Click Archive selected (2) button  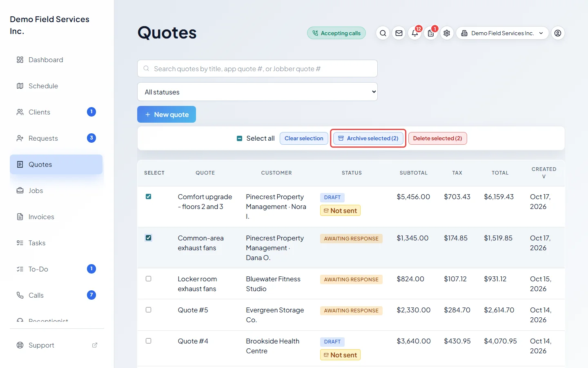tap(368, 138)
